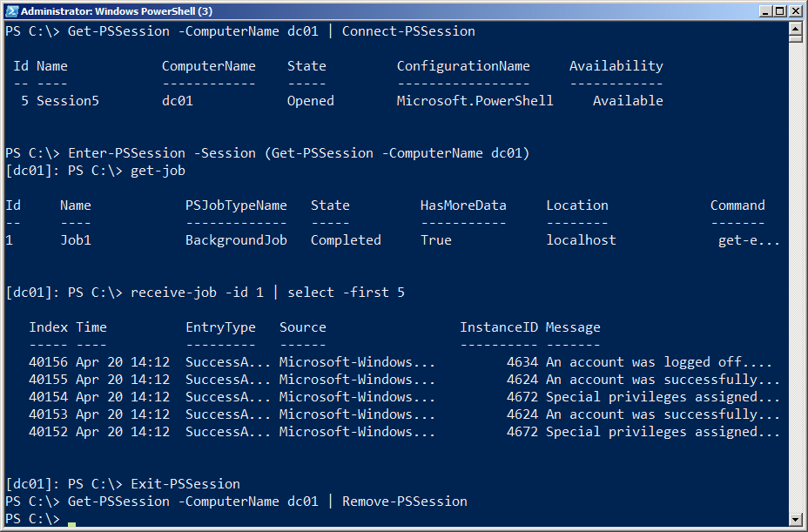Click the 'Microsoft.PowerShell' configuration name value
The height and width of the screenshot is (532, 808).
(x=475, y=101)
